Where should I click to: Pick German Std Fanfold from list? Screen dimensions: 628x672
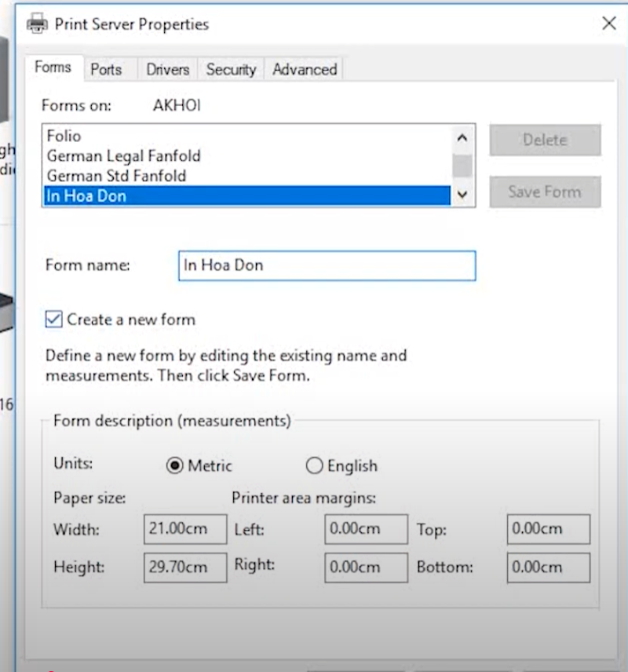point(116,176)
